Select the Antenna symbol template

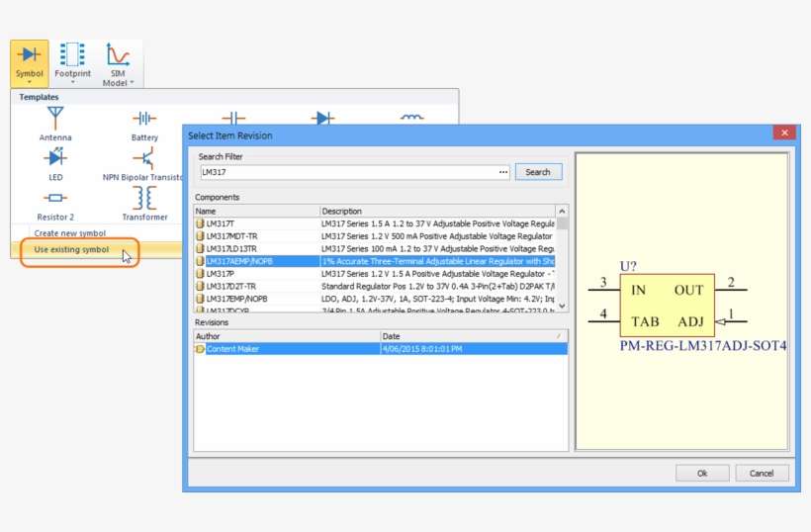(x=55, y=125)
